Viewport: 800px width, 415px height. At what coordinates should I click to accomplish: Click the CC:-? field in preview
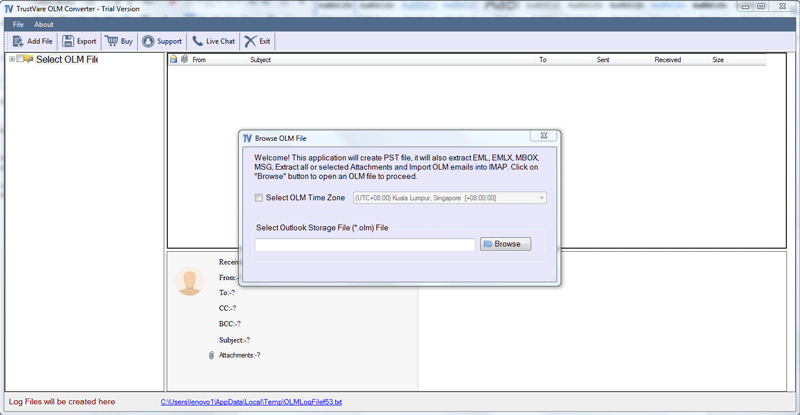coord(228,308)
